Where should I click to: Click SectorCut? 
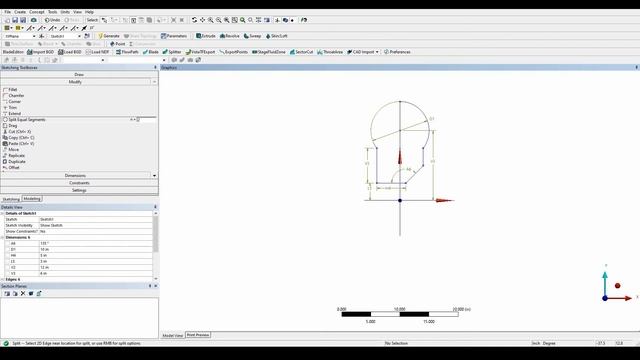pos(301,52)
